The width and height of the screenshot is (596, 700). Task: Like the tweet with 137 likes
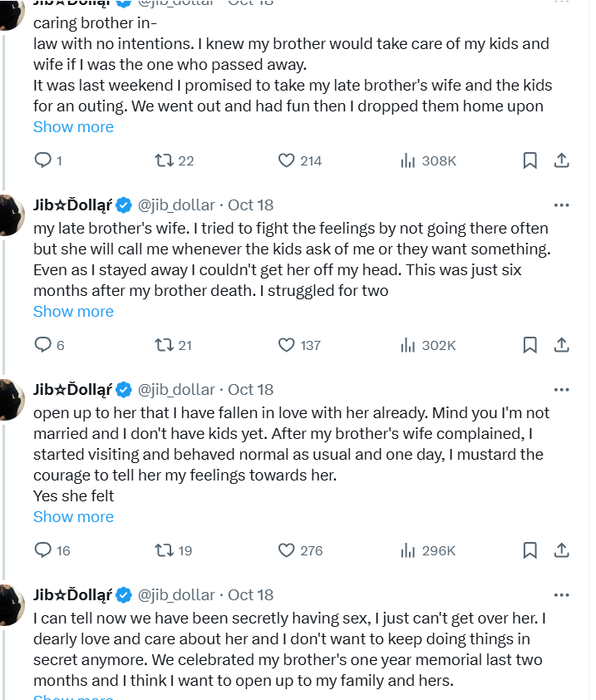pos(286,345)
